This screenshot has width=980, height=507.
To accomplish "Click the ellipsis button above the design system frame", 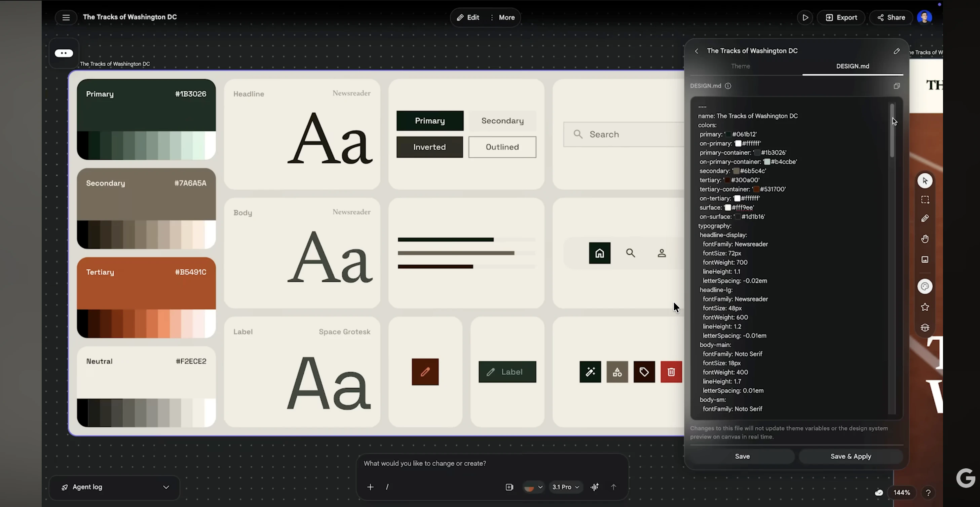I will click(x=64, y=53).
